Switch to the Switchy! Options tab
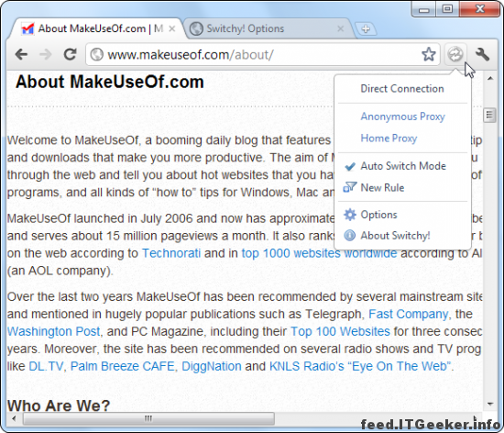 tap(246, 28)
